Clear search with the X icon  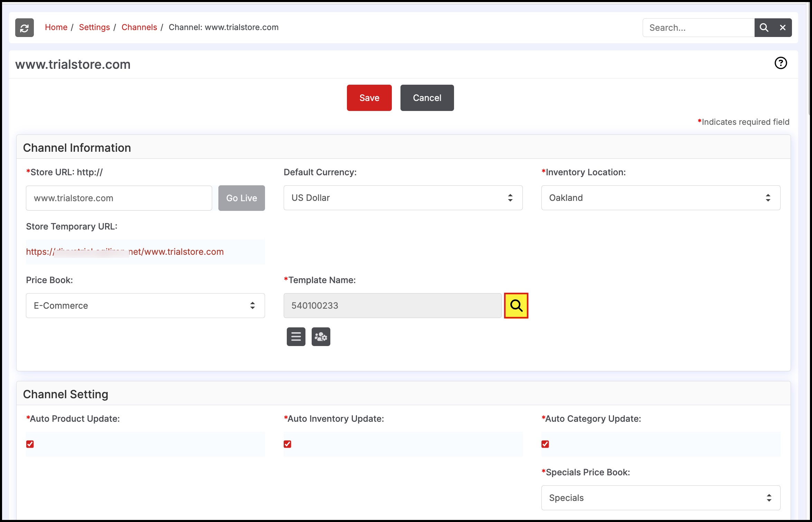tap(783, 28)
